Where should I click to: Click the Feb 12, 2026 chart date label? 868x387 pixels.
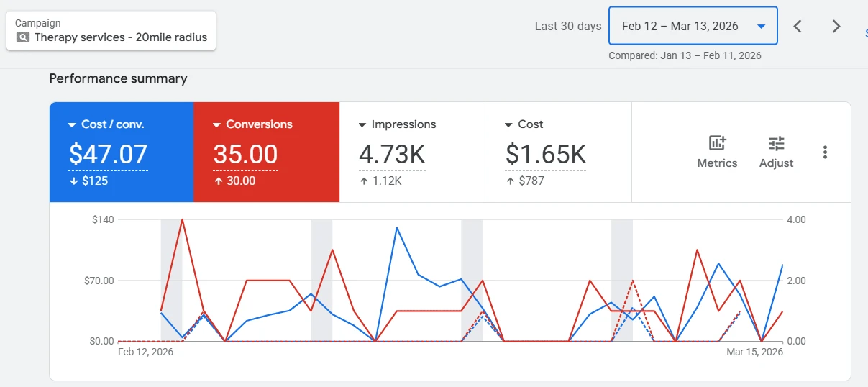click(x=146, y=352)
